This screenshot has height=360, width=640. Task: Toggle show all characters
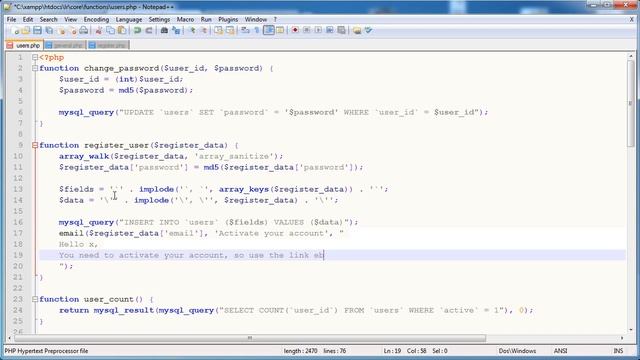[257, 31]
